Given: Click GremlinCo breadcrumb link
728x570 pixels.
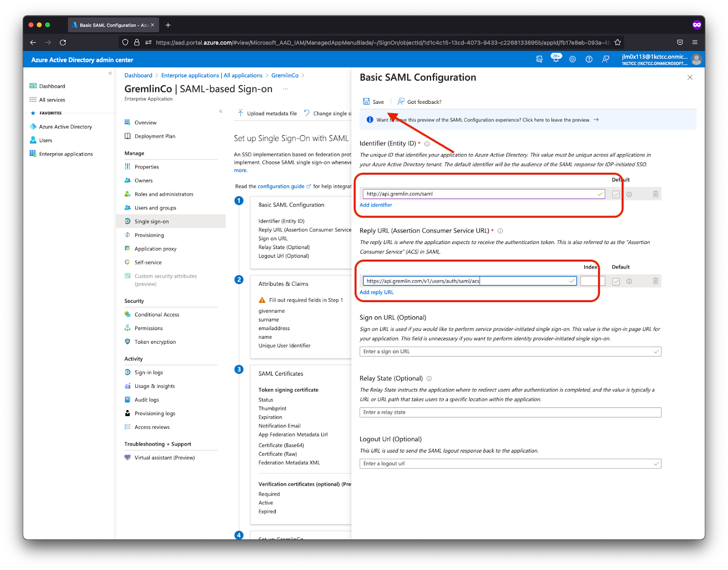Looking at the screenshot, I should pos(285,76).
